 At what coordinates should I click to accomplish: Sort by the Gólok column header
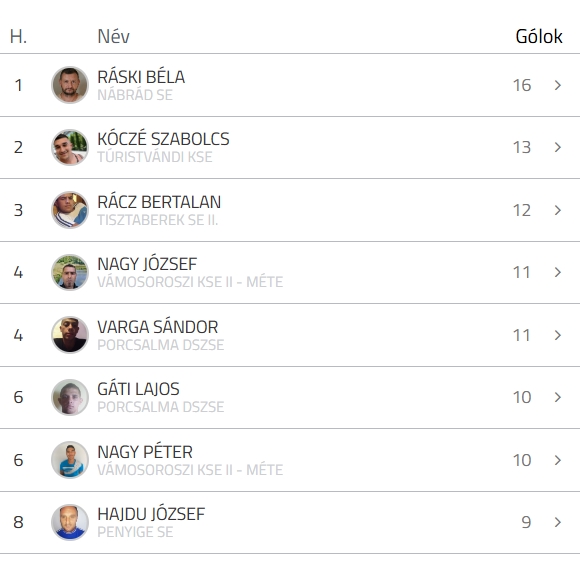[x=539, y=36]
